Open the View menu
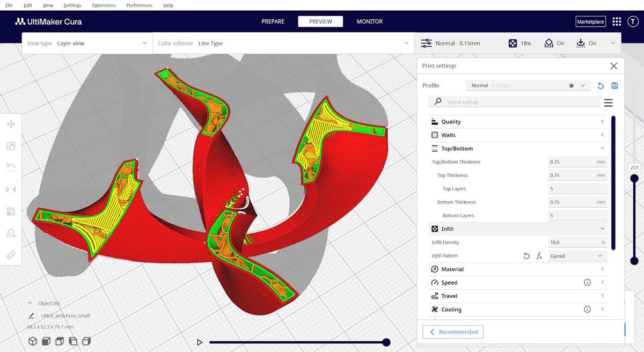Image resolution: width=644 pixels, height=352 pixels. 48,5
